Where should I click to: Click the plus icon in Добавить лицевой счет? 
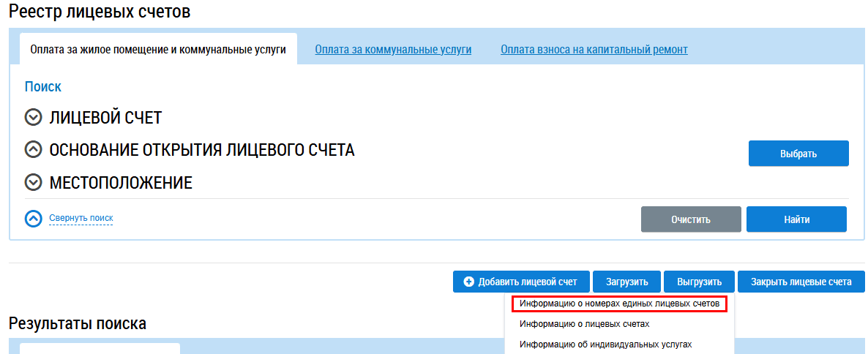[x=468, y=282]
